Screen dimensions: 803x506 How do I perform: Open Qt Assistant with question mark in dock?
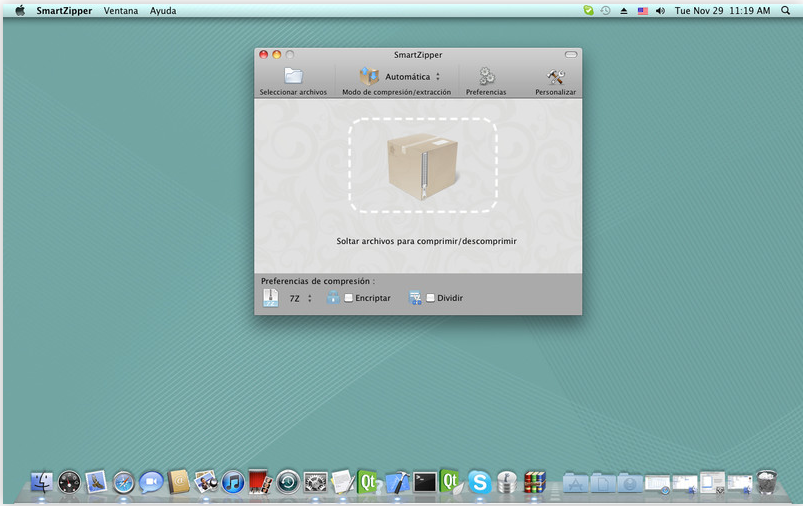coord(370,482)
